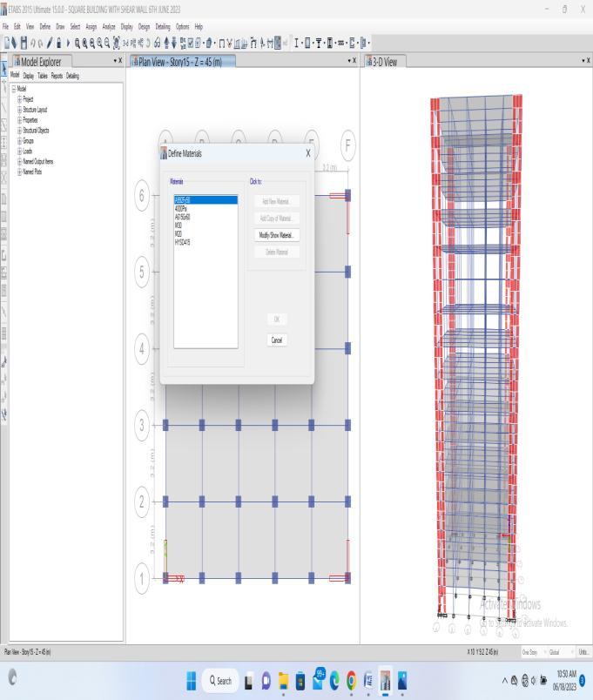Open the Global coordinate system dropdown

click(561, 652)
